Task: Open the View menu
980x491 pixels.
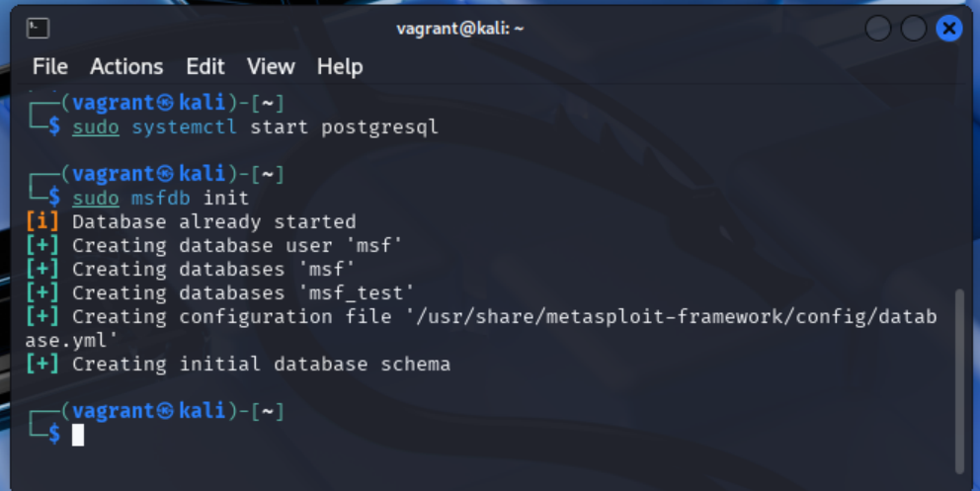Action: point(271,66)
